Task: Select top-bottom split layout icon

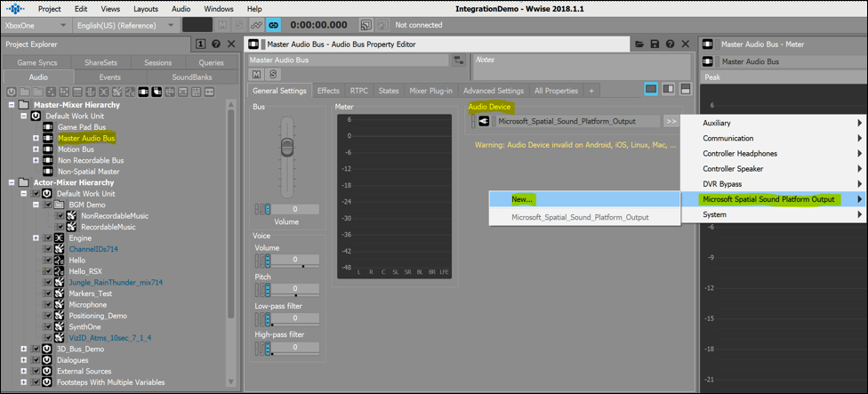Action: pyautogui.click(x=686, y=89)
